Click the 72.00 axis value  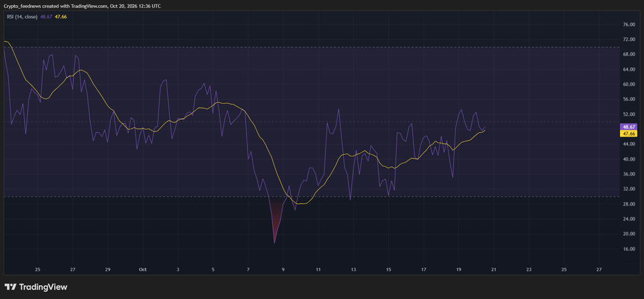click(629, 40)
